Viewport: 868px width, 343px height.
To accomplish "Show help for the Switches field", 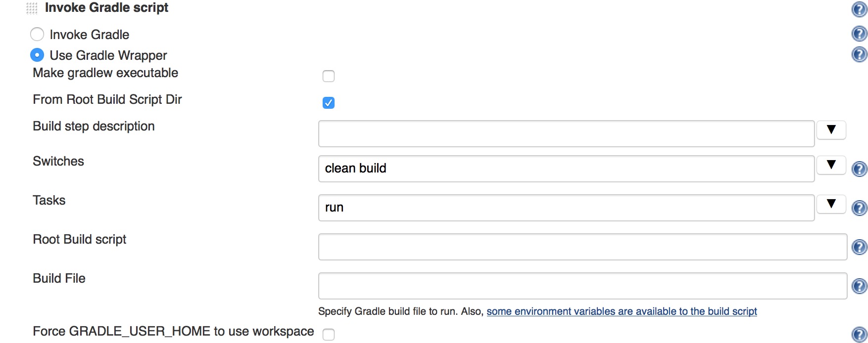I will [x=859, y=169].
